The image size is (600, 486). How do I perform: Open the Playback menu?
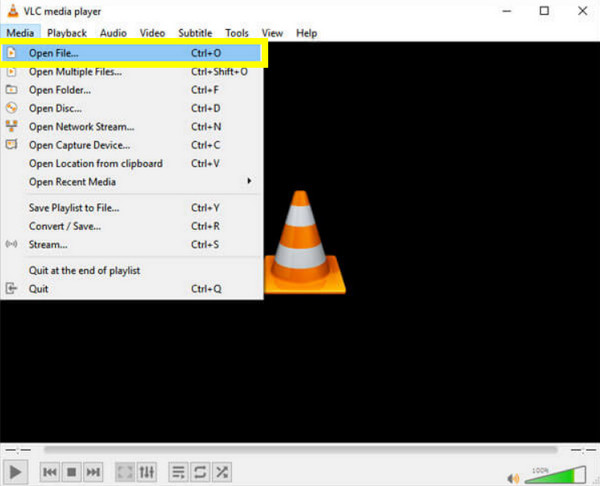67,33
